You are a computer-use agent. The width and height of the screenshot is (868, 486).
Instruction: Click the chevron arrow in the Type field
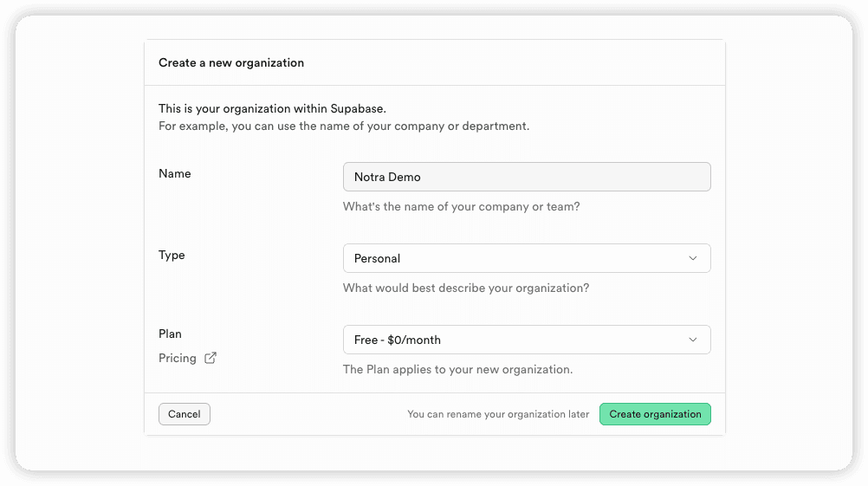click(x=693, y=258)
